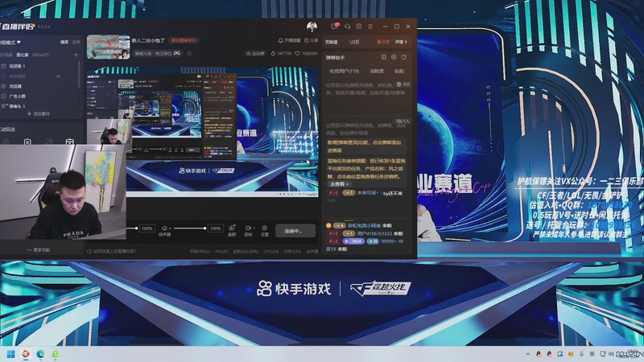The image size is (644, 362).
Task: Click 更多功能 more features
Action: pyautogui.click(x=38, y=249)
